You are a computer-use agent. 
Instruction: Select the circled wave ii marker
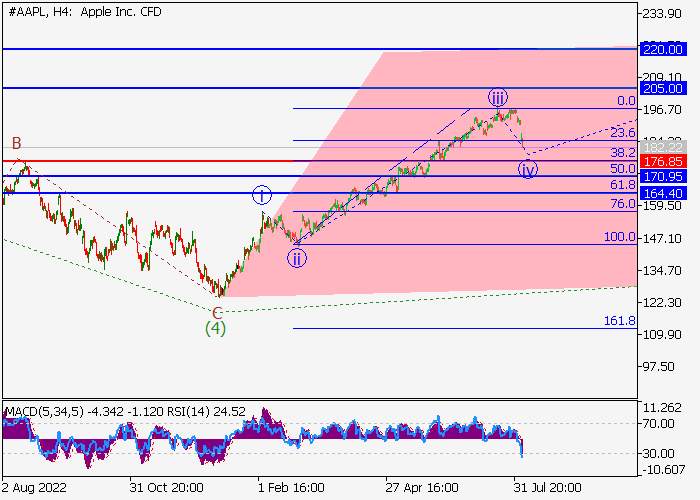tap(297, 258)
